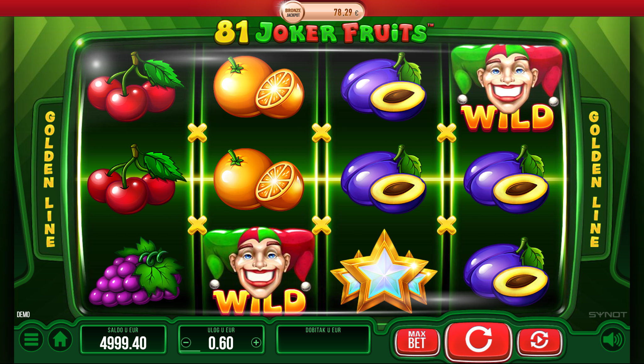Click the star symbol on the third reel
Screen dimensions: 644x364
pos(384,272)
